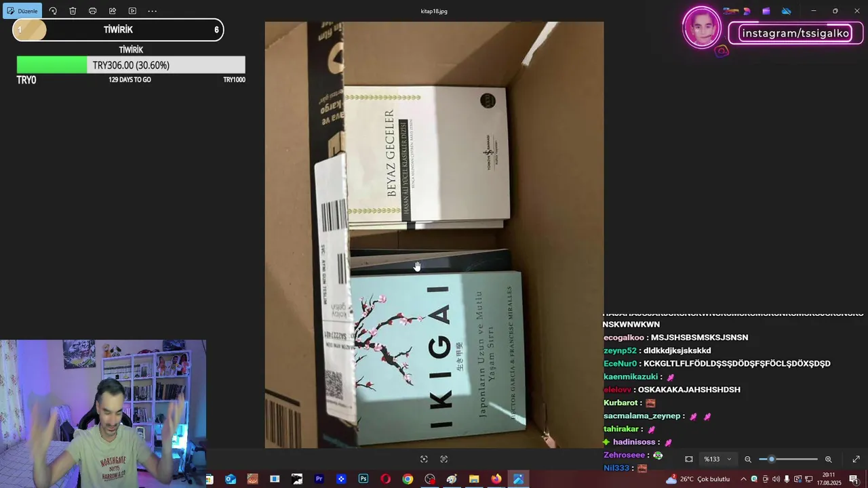Launch Google Chrome from the taskbar
The height and width of the screenshot is (488, 868).
[x=408, y=479]
